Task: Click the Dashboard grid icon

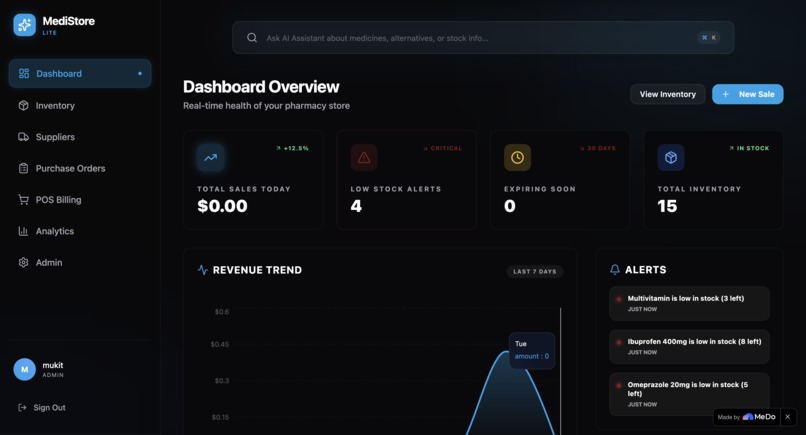Action: [x=24, y=74]
